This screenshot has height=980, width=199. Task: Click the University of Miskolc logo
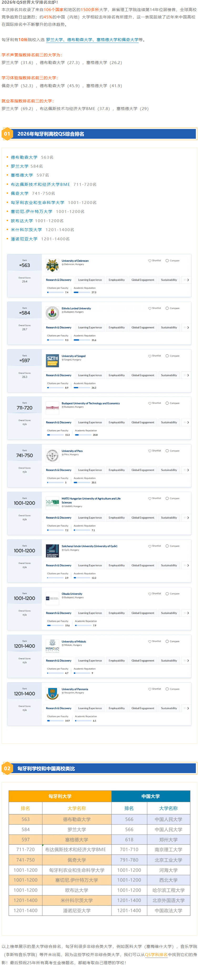pyautogui.click(x=52, y=646)
